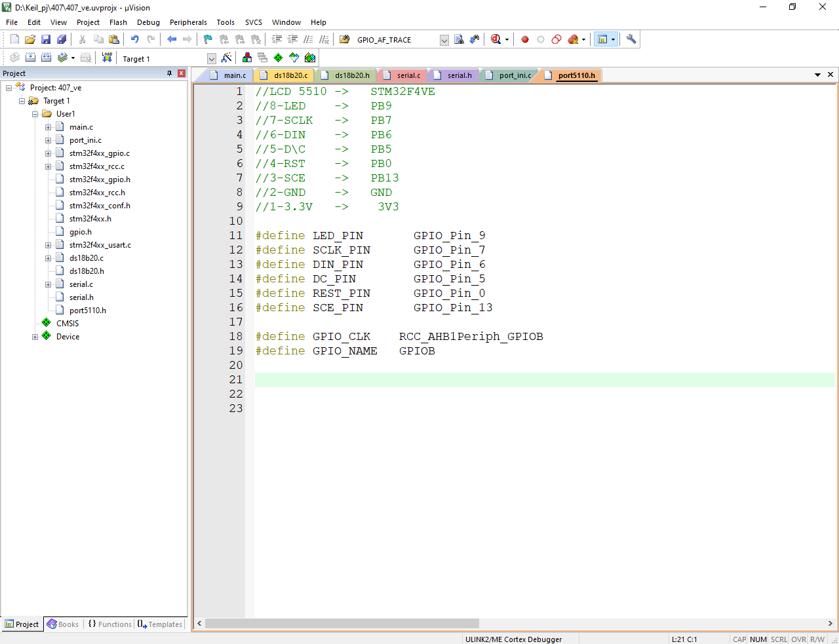Screen dimensions: 839x644
Task: Paste from clipboard using the toolbar icon
Action: [114, 39]
